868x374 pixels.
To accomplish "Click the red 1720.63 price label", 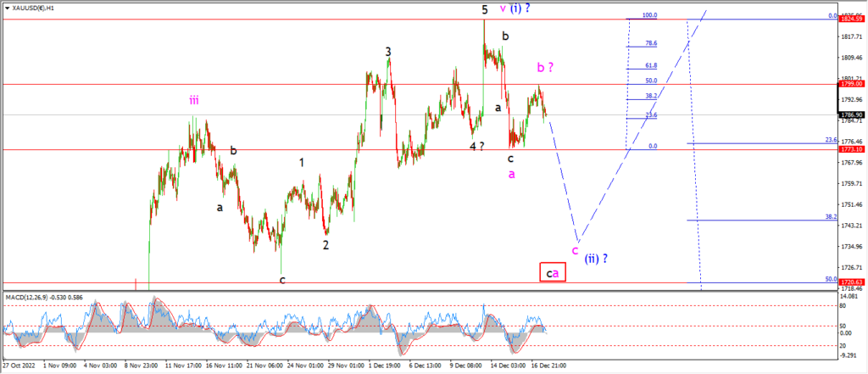I will point(852,282).
